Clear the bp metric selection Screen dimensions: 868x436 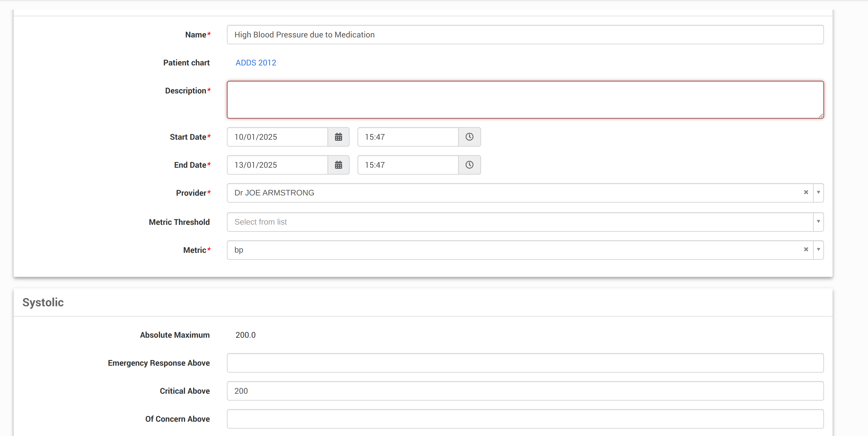point(806,250)
